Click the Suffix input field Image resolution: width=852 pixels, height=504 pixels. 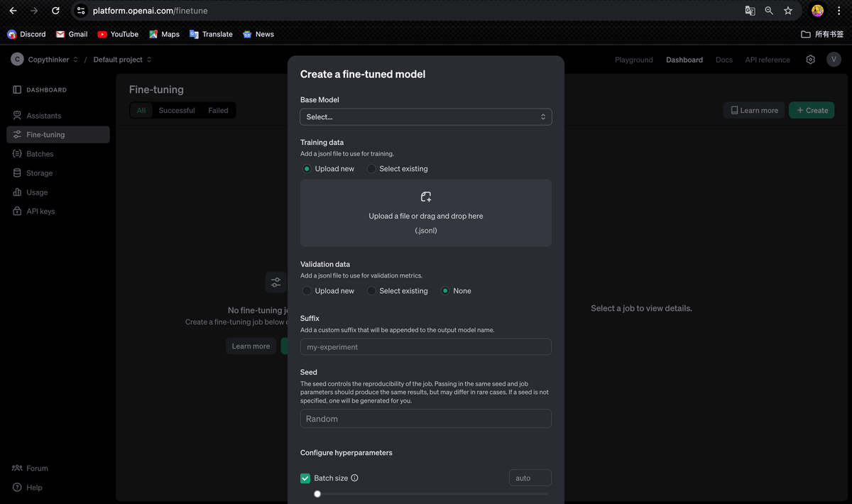click(426, 347)
